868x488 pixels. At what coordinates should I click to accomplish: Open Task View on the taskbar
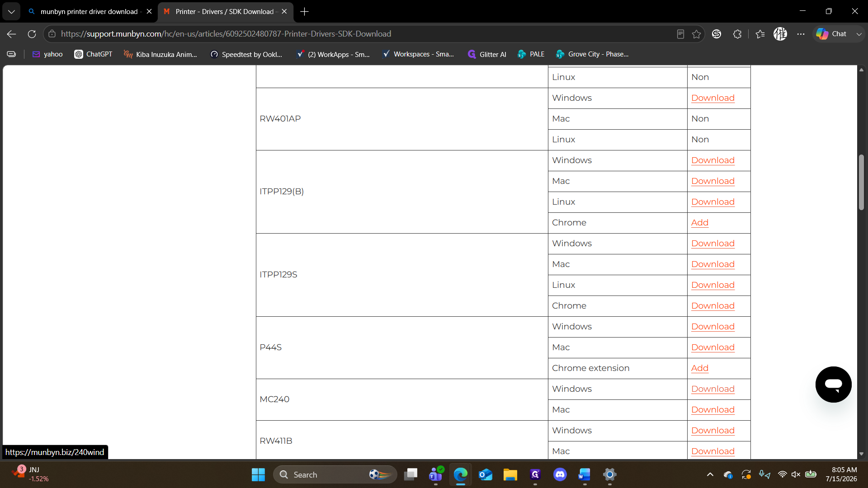[411, 474]
